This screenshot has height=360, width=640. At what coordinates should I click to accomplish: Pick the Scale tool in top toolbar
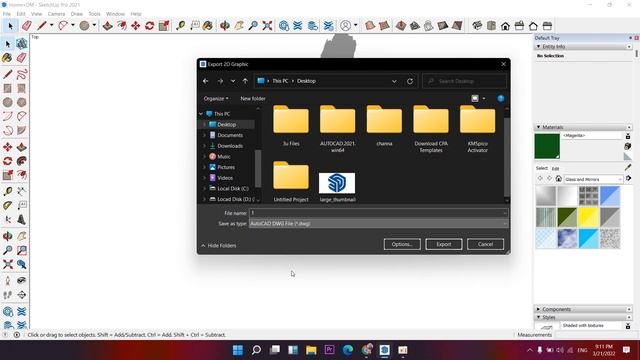(x=164, y=26)
